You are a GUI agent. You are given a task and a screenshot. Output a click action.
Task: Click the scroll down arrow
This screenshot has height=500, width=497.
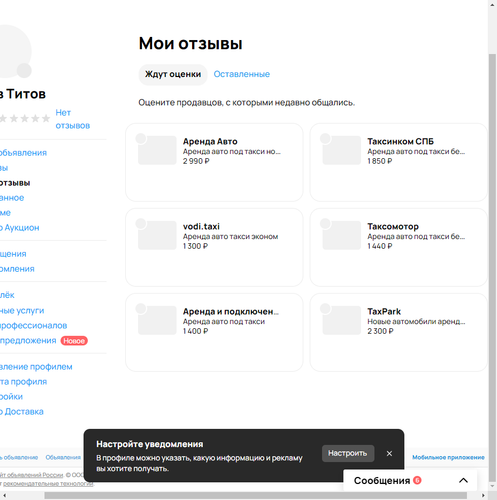(x=492, y=486)
